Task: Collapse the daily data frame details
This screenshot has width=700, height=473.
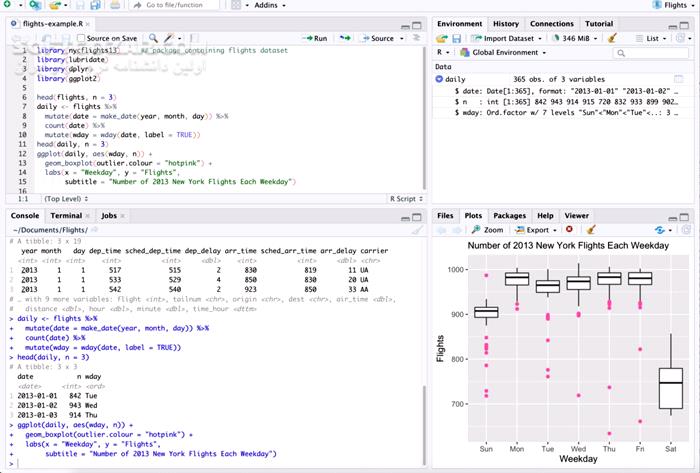Action: click(x=439, y=79)
